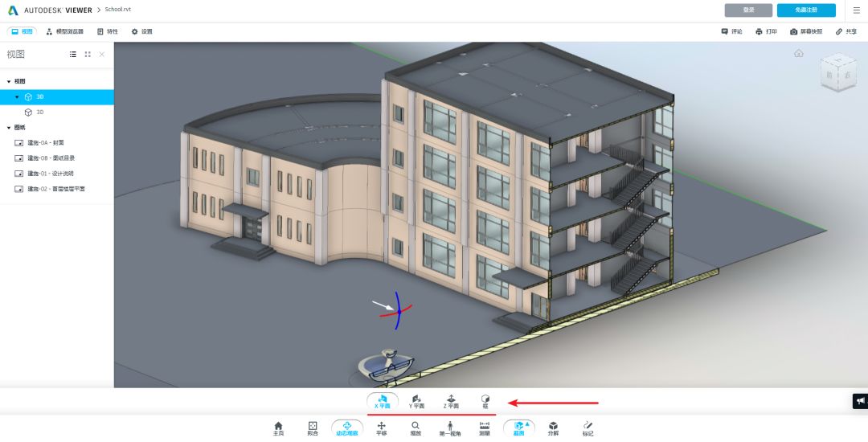
Task: Switch to the Views (视图) tab
Action: [23, 31]
